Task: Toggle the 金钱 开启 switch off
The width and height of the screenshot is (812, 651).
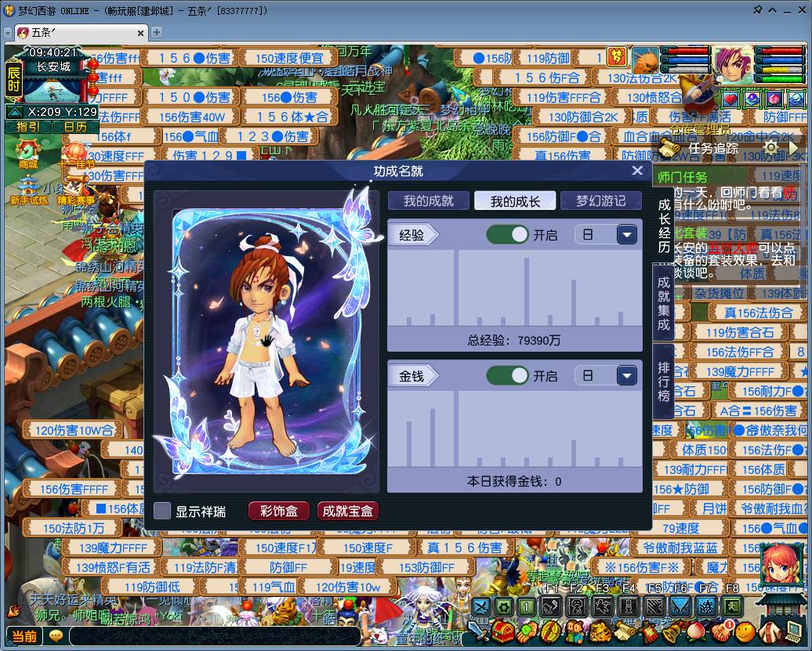Action: click(x=507, y=375)
